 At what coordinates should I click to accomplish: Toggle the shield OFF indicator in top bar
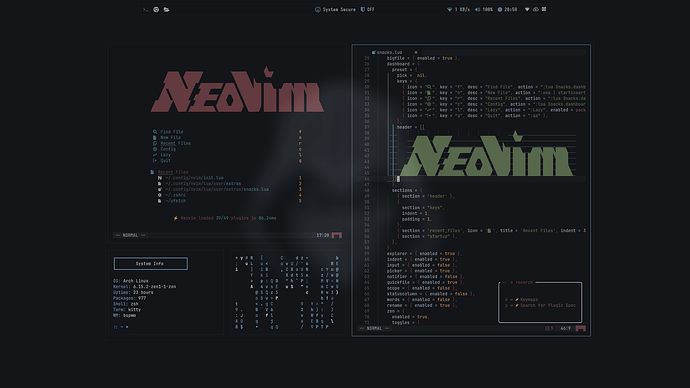[x=368, y=9]
